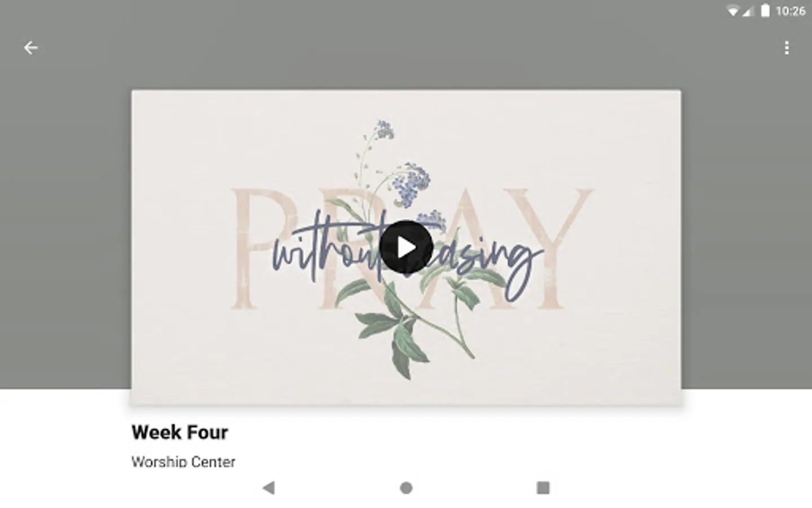
Task: Tap the back arrow in the header
Action: coord(31,48)
